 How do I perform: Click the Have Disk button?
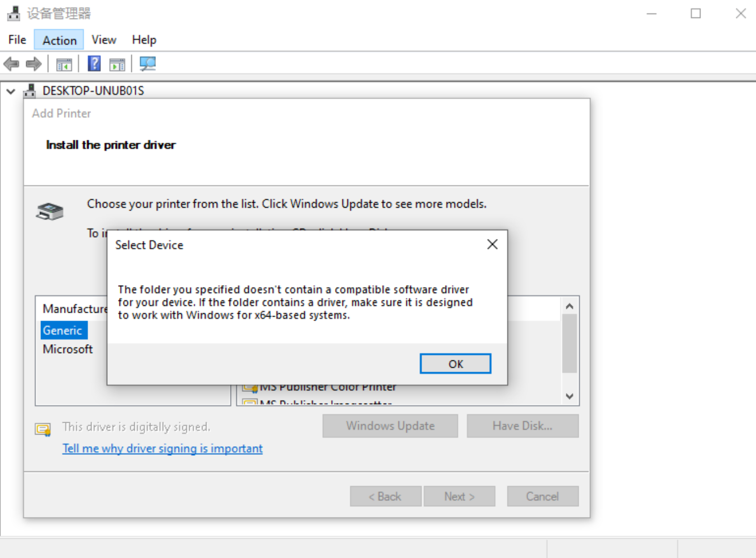click(x=522, y=426)
